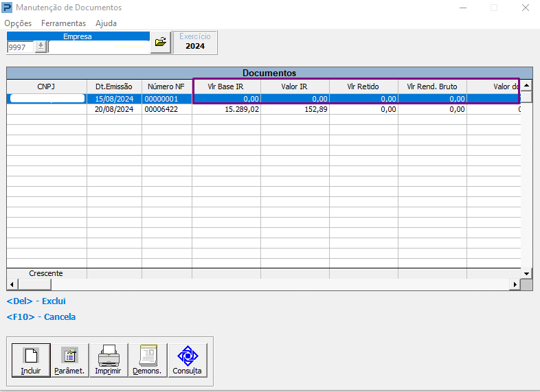Open the Opções menu
540x392 pixels.
click(x=18, y=23)
